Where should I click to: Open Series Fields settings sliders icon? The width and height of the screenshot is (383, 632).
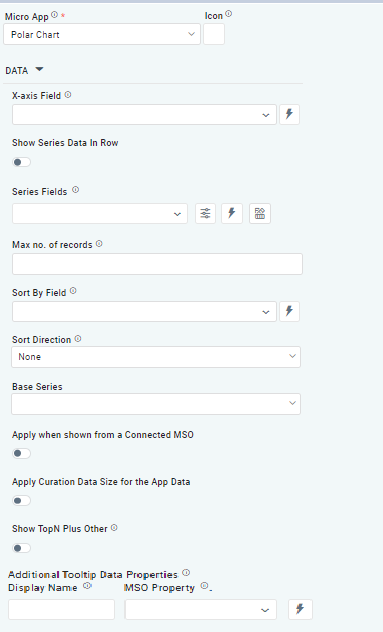(205, 213)
